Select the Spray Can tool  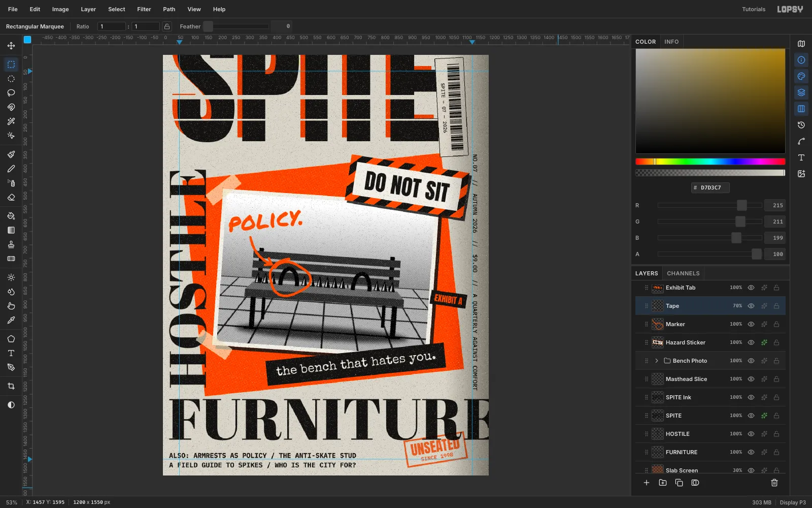coord(11,183)
